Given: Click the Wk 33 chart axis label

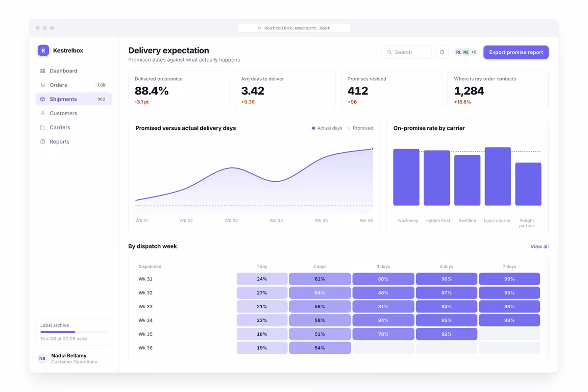Looking at the screenshot, I should coord(231,220).
